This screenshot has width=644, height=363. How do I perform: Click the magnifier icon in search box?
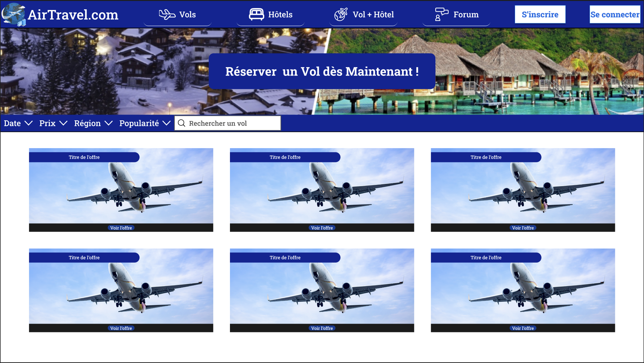(182, 123)
